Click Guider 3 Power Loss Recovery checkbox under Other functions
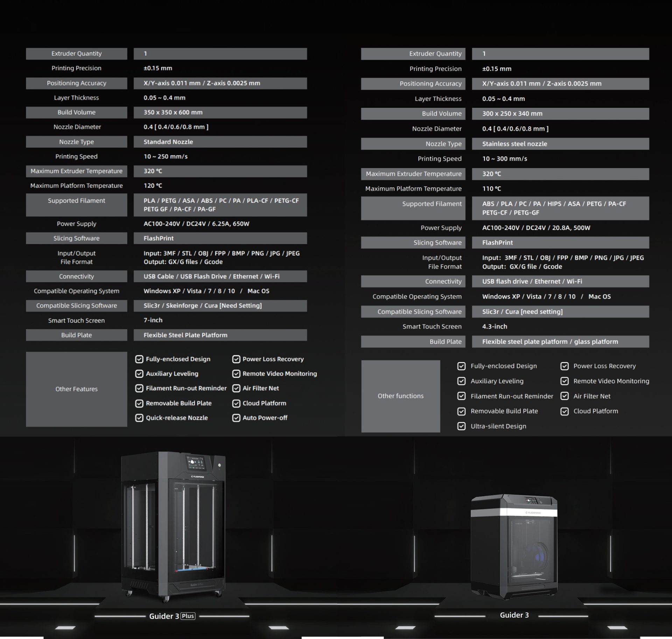 565,366
